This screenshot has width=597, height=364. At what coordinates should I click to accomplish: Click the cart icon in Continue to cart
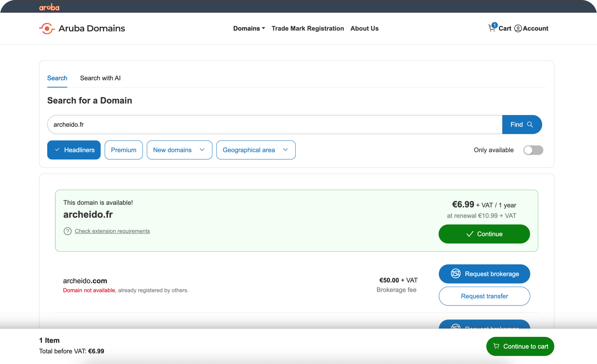click(x=496, y=346)
